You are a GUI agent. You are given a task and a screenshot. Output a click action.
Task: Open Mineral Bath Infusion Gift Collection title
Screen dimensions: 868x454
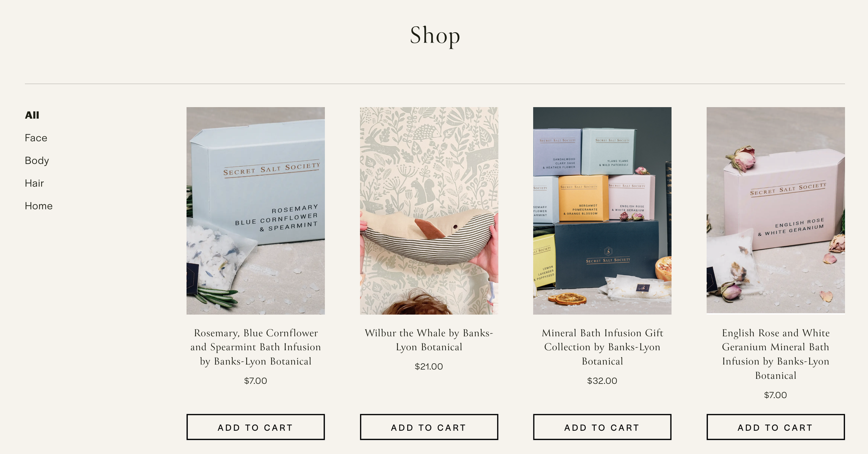tap(602, 347)
